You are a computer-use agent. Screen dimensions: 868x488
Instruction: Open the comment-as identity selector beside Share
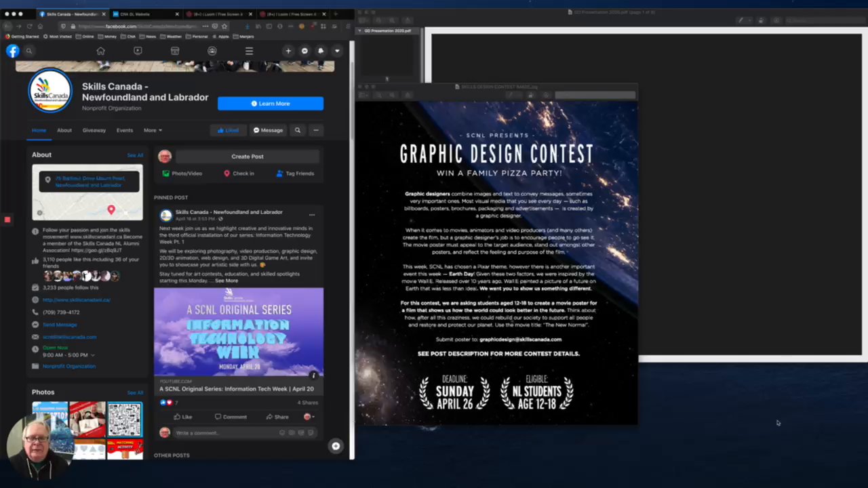pyautogui.click(x=309, y=417)
